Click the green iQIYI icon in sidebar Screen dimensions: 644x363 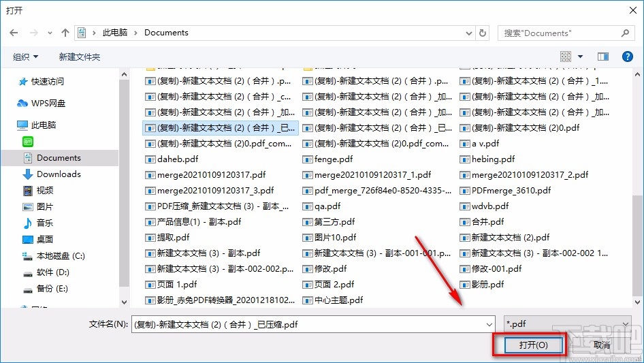[27, 142]
